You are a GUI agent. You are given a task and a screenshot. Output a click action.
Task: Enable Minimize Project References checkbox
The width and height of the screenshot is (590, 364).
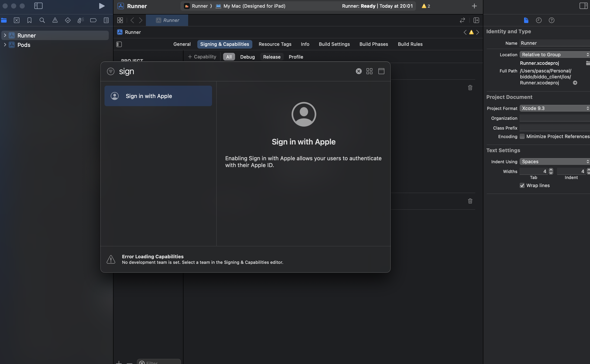coord(522,136)
